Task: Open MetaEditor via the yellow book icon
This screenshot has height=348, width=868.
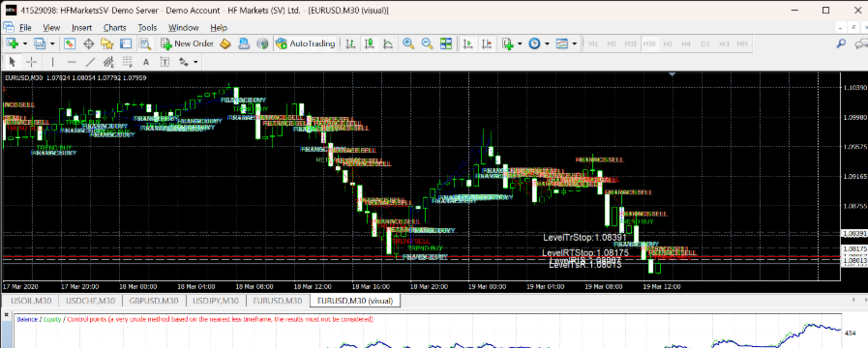Action: coord(224,43)
